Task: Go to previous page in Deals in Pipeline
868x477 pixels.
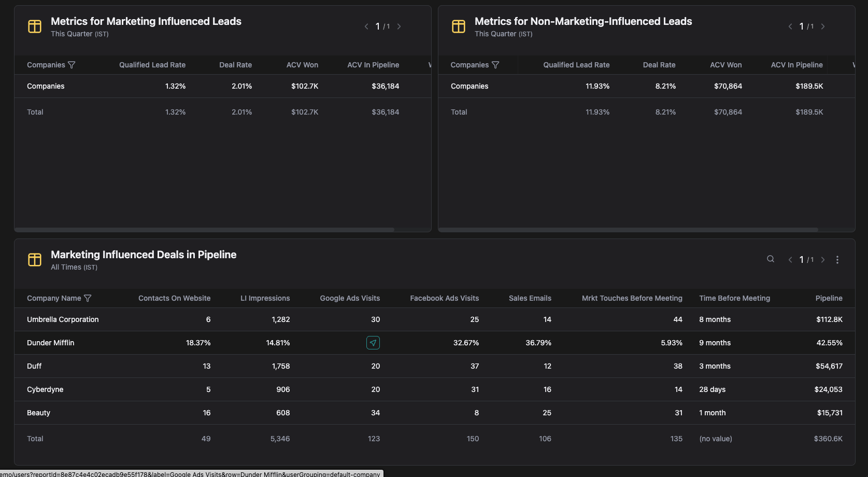Action: [790, 260]
